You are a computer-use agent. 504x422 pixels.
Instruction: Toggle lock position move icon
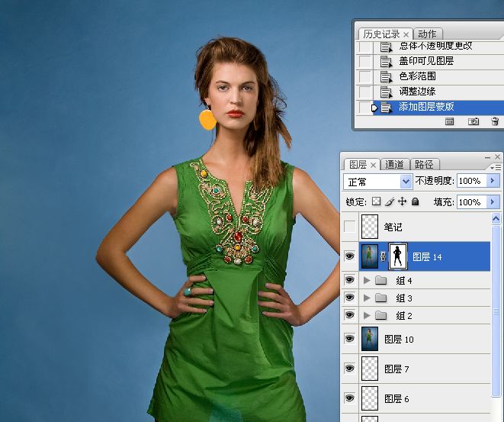pos(402,201)
